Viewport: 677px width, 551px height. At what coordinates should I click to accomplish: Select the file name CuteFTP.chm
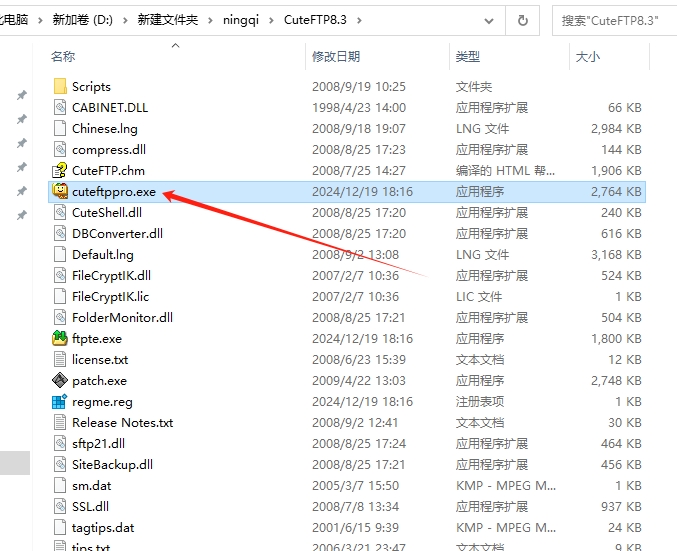[108, 171]
